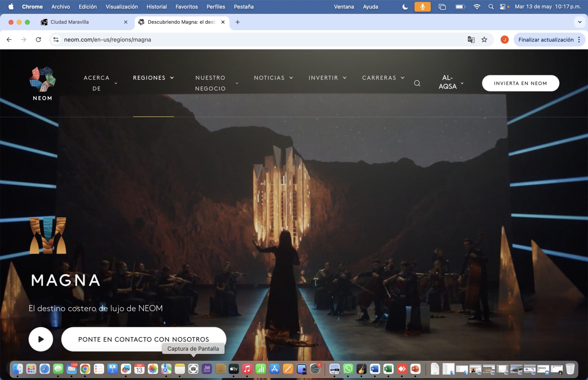The height and width of the screenshot is (380, 588).
Task: Click the INVIERTA EN NEOM button
Action: coord(520,83)
